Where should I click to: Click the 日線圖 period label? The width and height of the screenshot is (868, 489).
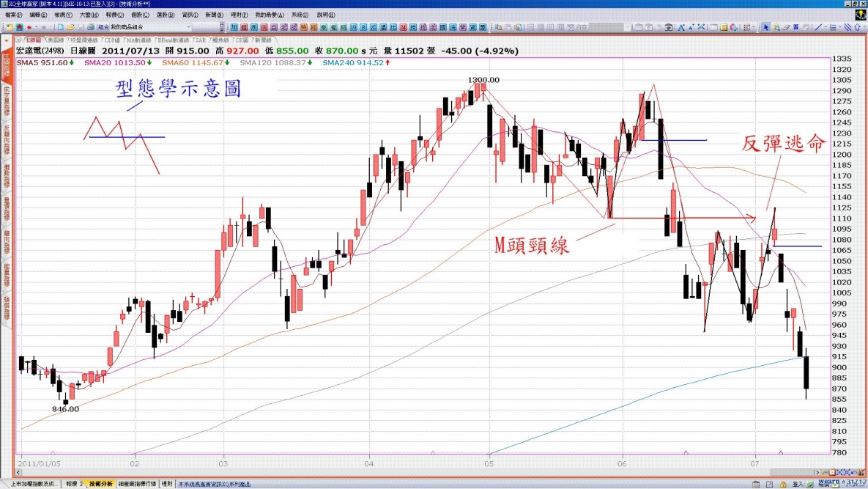coord(83,51)
